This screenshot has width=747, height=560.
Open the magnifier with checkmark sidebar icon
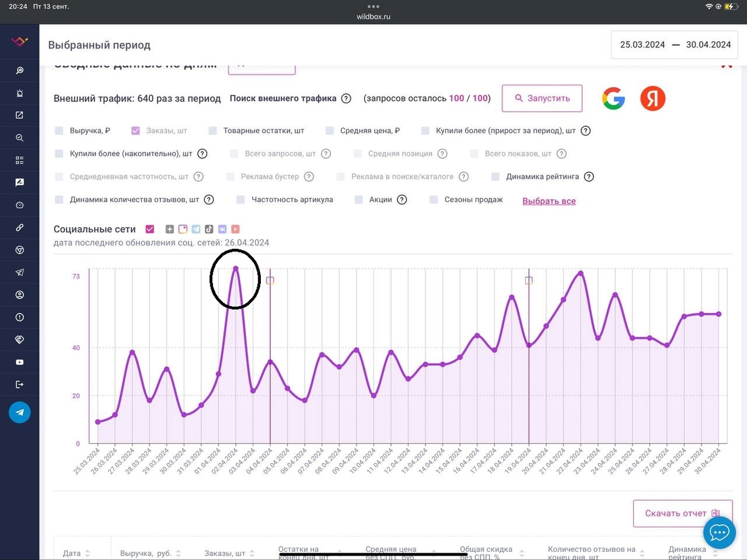19,138
